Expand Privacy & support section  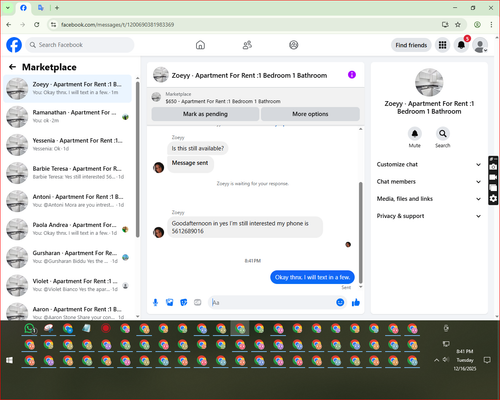pyautogui.click(x=429, y=216)
